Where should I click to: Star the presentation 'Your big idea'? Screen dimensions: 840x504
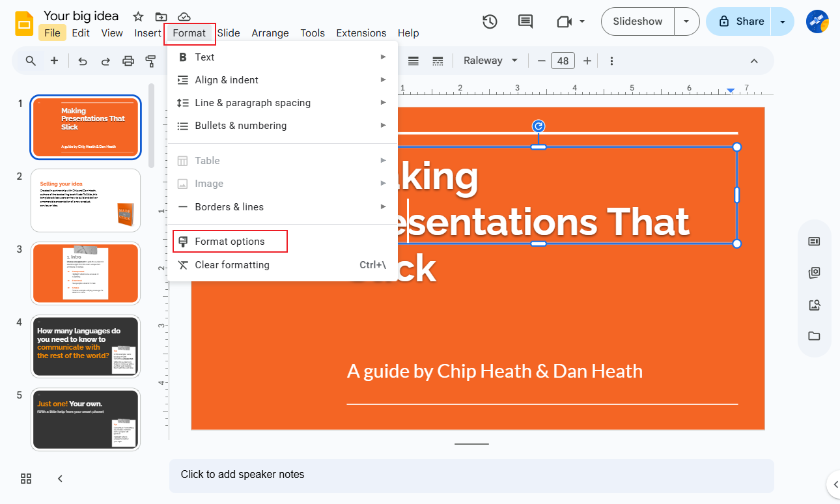tap(137, 17)
